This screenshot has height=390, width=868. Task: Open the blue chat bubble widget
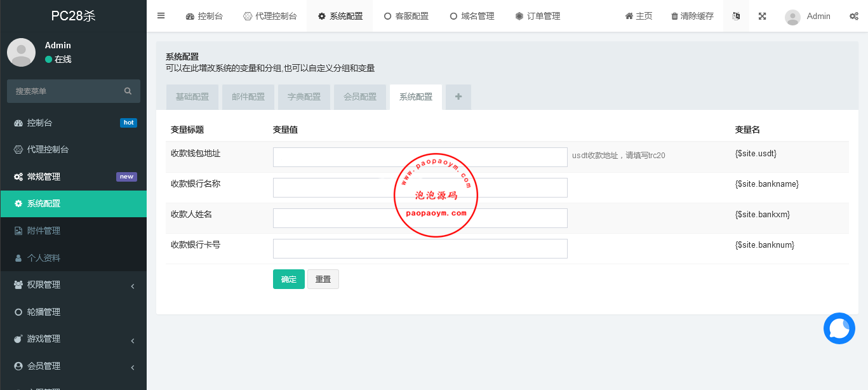coord(839,328)
